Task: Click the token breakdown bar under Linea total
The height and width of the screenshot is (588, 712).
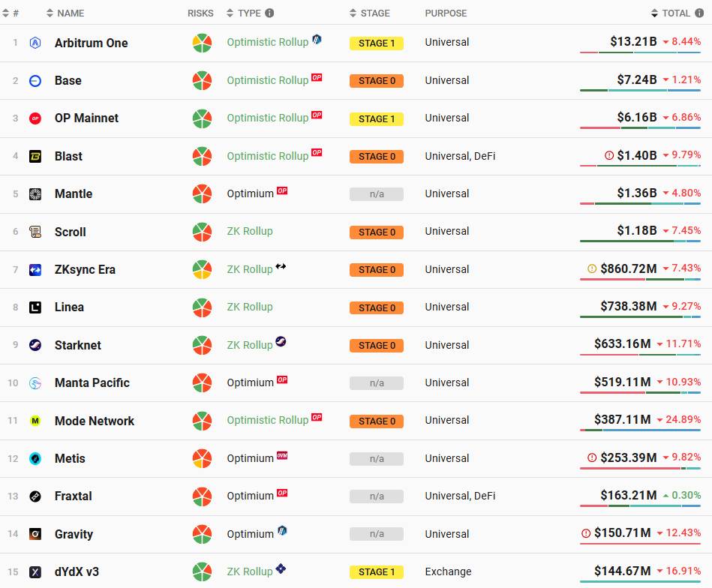Action: [x=640, y=317]
